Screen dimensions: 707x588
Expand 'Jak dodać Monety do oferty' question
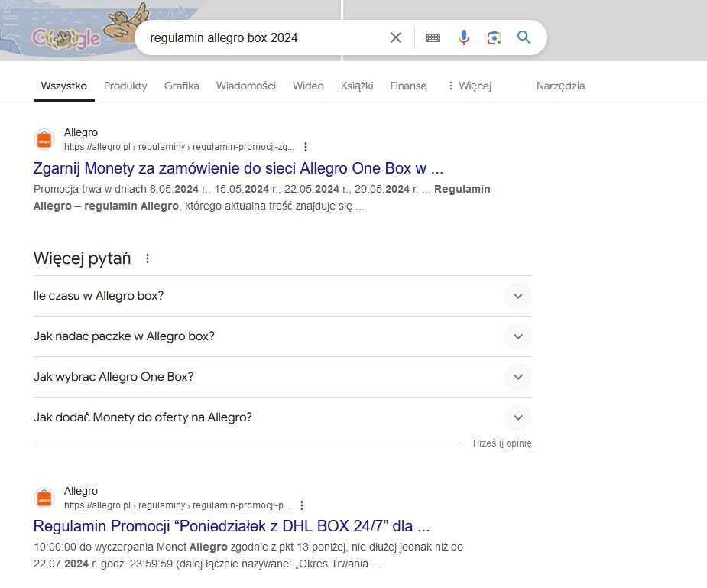283,417
